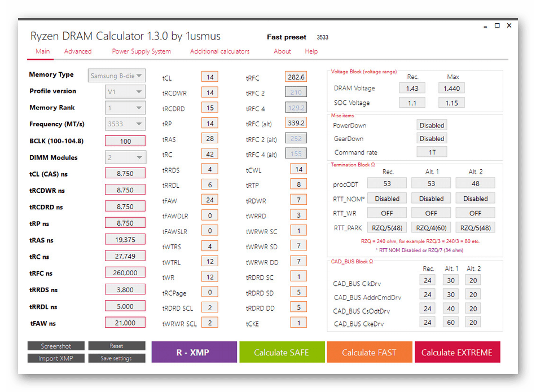Minimize the calculator window
Image resolution: width=536 pixels, height=392 pixels.
[x=485, y=26]
